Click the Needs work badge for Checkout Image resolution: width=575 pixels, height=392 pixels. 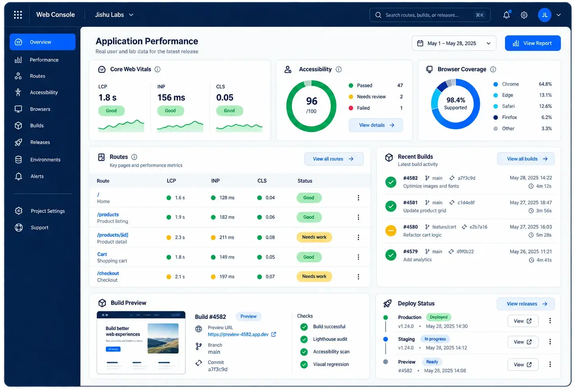[x=314, y=277]
